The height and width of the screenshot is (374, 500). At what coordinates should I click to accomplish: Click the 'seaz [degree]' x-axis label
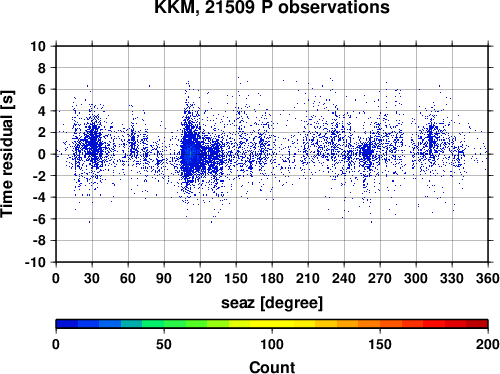[272, 303]
